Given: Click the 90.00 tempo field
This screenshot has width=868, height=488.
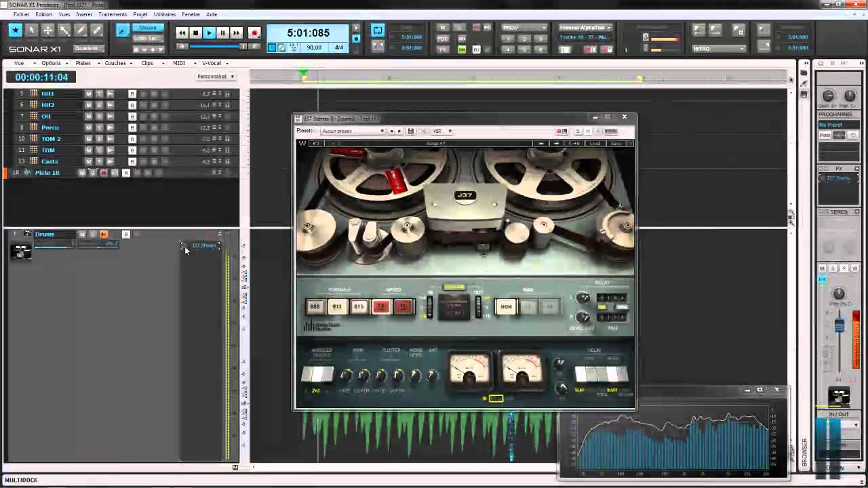Looking at the screenshot, I should coord(313,47).
